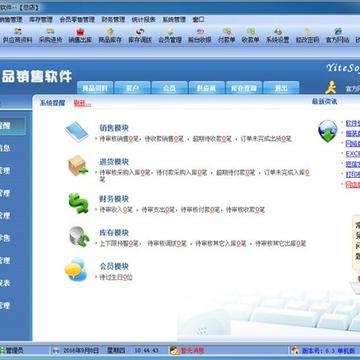Viewport: 360px width, 360px height.
Task: Switch to the 会员 tab
Action: (x=169, y=88)
